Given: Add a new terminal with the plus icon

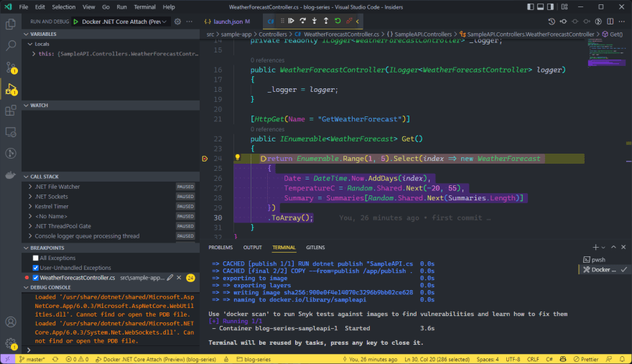Looking at the screenshot, I should point(595,247).
